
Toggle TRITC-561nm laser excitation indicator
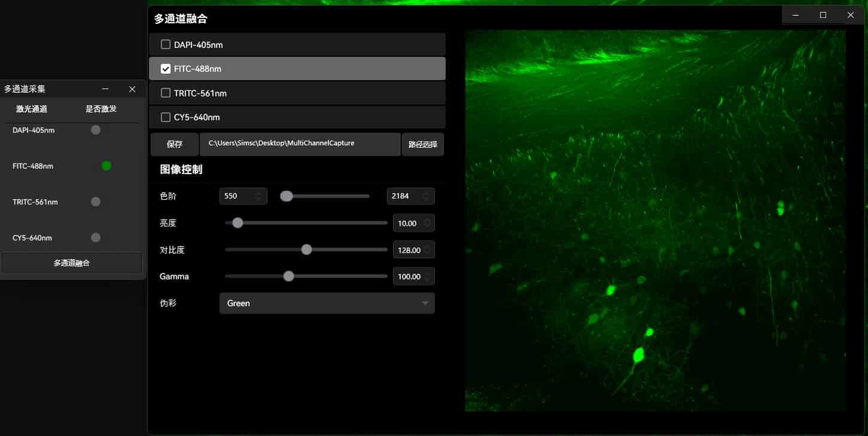point(96,202)
